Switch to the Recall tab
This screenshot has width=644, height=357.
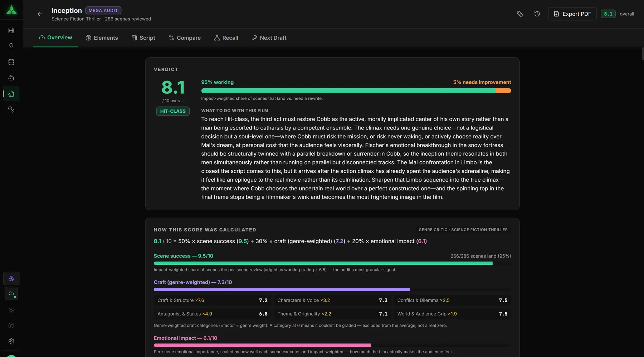[226, 38]
